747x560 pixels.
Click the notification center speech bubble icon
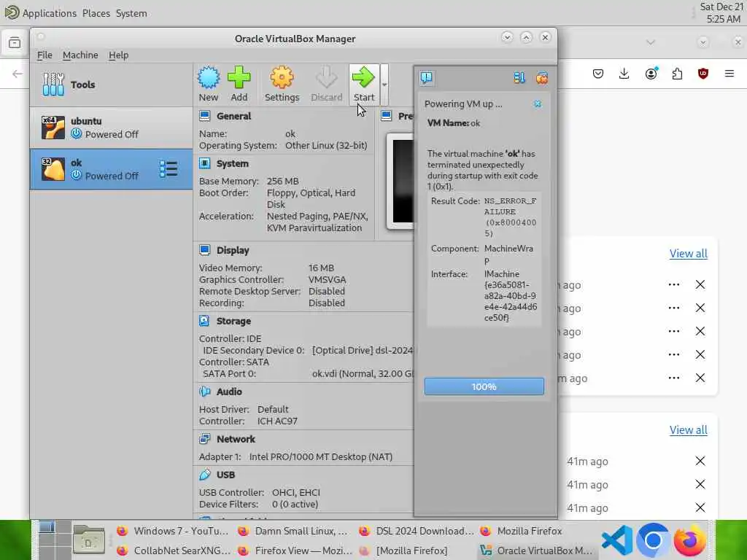coord(426,77)
